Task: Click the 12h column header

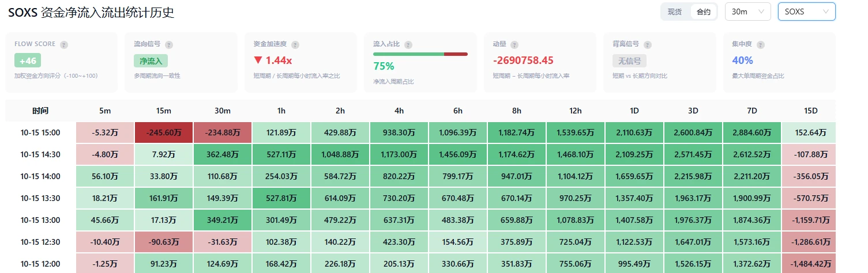Action: click(576, 111)
